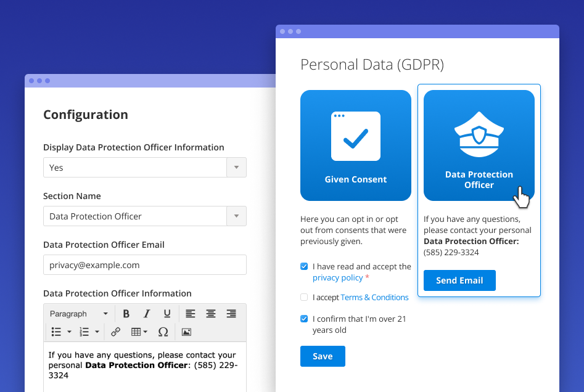Apply underline formatting
This screenshot has width=584, height=392.
(167, 314)
